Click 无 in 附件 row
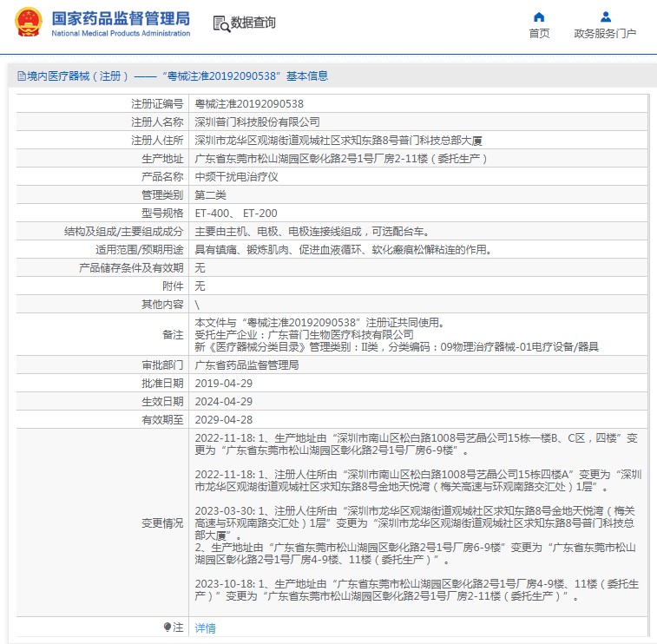Image resolution: width=657 pixels, height=644 pixels. tap(200, 286)
